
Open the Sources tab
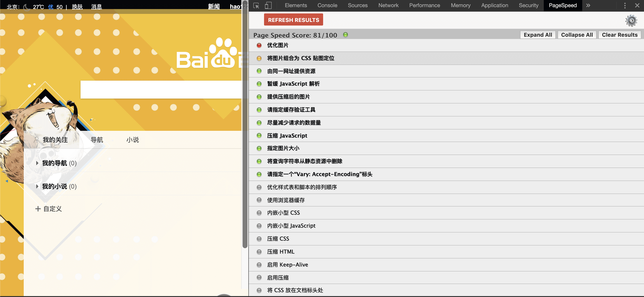358,6
